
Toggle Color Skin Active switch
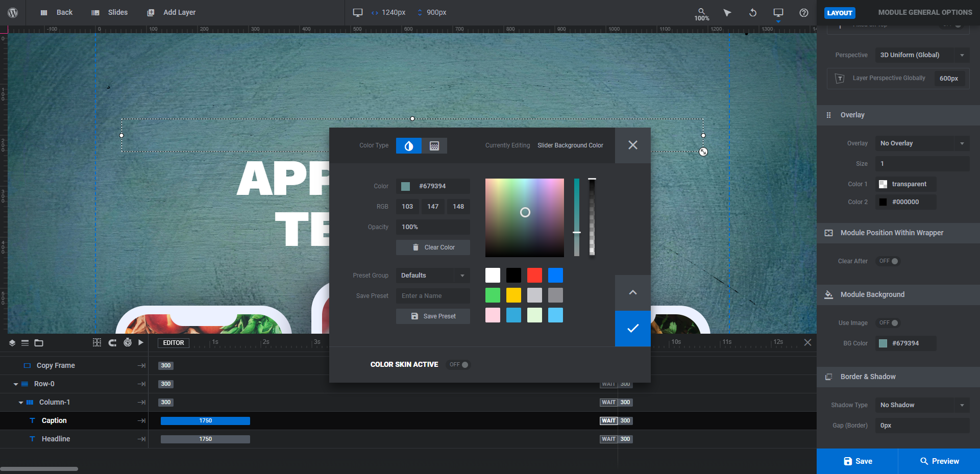pos(458,365)
